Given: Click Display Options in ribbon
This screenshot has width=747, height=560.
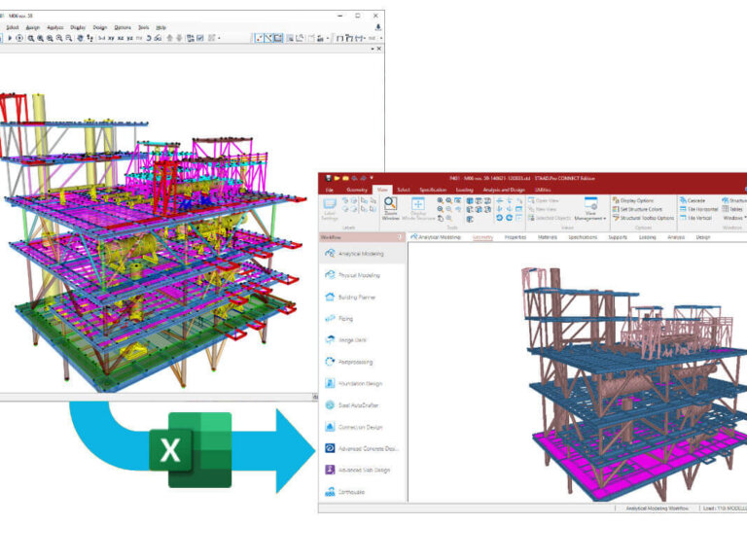Looking at the screenshot, I should point(633,200).
